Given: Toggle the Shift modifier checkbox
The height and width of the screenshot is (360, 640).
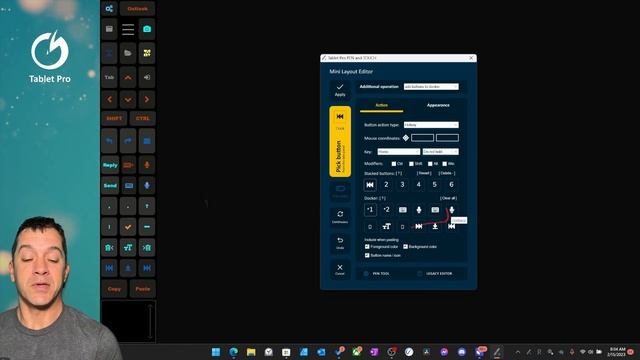Looking at the screenshot, I should pos(411,164).
